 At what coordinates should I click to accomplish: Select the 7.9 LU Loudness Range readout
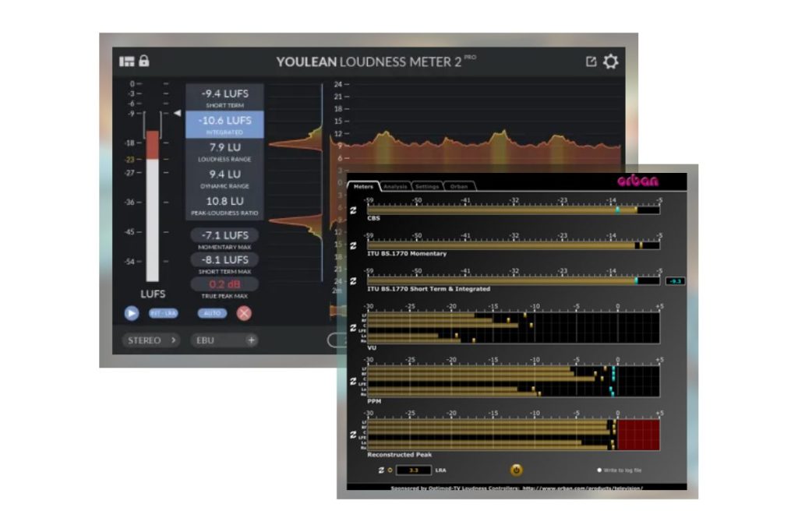click(224, 152)
